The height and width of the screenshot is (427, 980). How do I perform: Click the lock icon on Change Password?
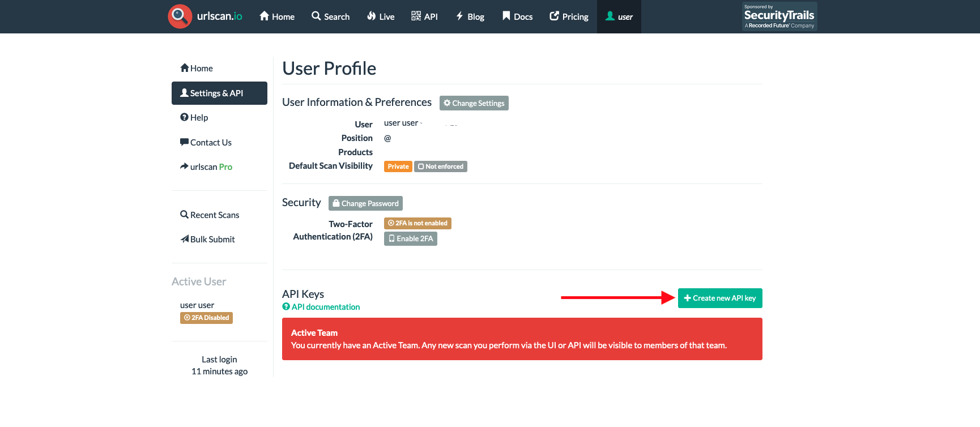pos(336,203)
